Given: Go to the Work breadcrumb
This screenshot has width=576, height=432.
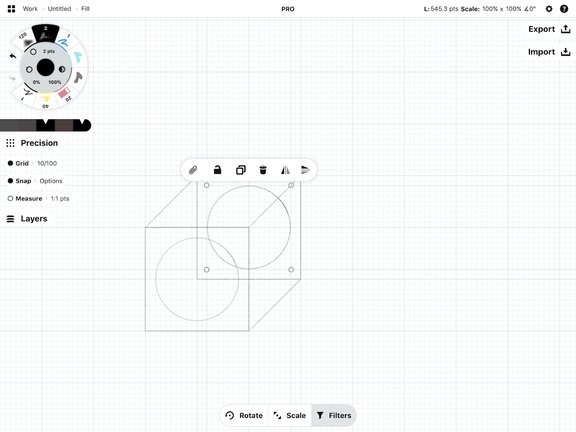Looking at the screenshot, I should 30,8.
